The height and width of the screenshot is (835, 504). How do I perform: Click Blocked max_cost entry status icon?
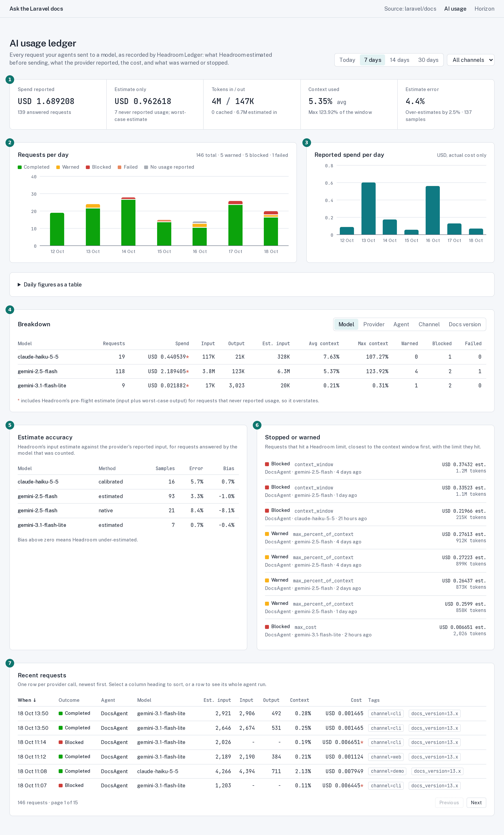pos(267,627)
